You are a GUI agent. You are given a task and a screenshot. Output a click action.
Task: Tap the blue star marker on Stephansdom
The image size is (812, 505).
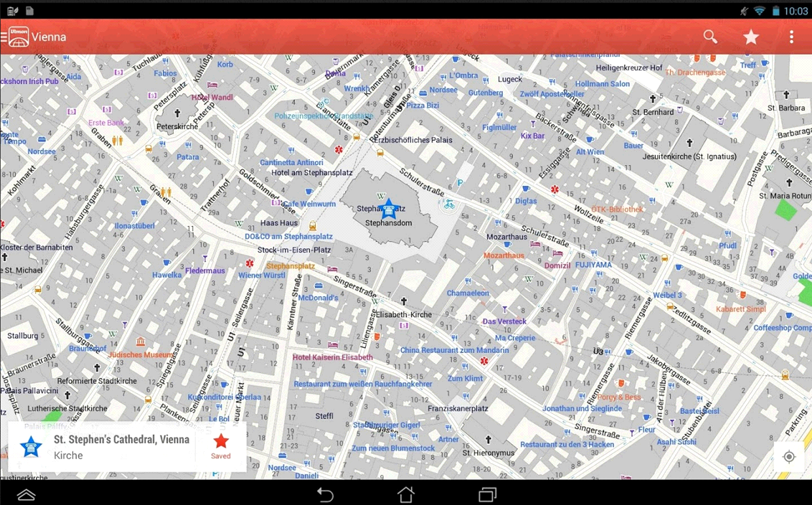(389, 210)
